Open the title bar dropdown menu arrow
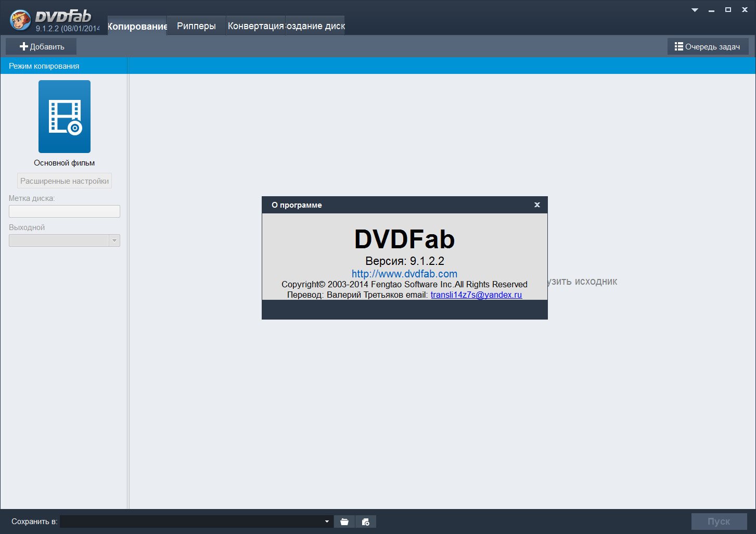This screenshot has height=534, width=756. (x=695, y=10)
